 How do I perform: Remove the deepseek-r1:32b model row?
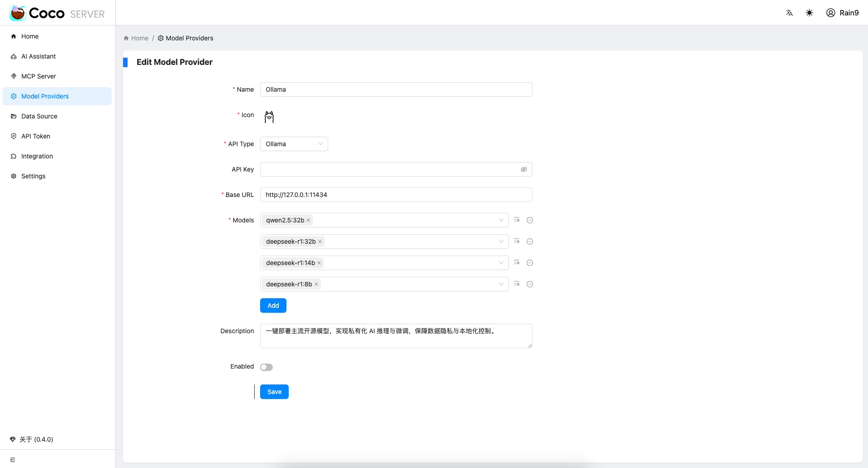point(530,241)
